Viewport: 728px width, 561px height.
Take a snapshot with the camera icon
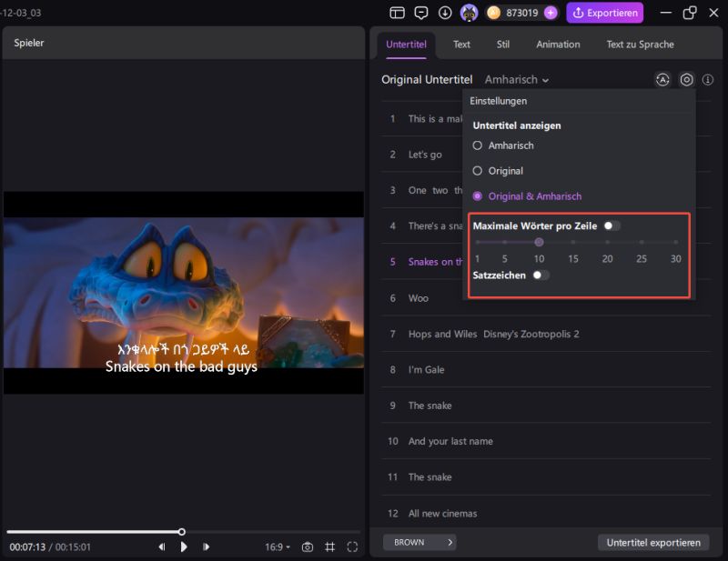[x=308, y=546]
